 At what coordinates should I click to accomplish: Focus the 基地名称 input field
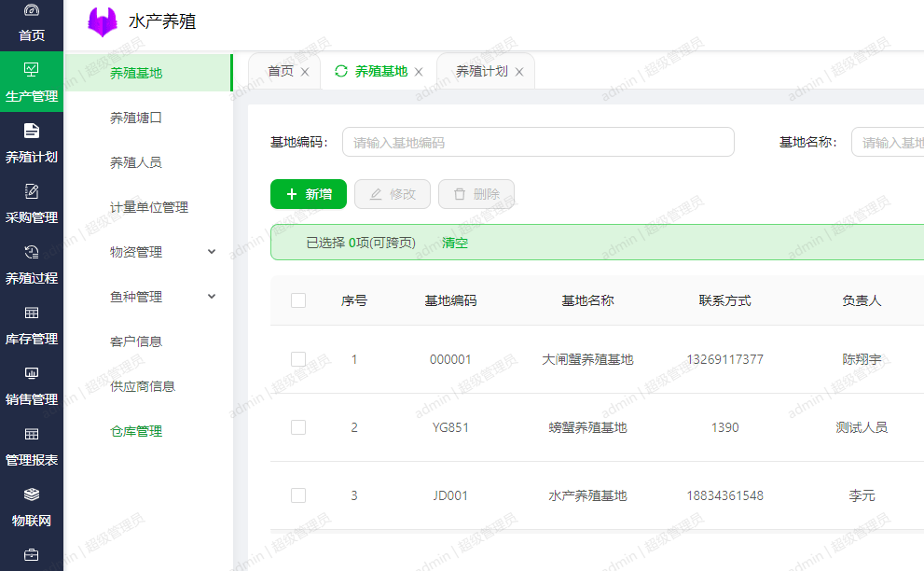(888, 142)
